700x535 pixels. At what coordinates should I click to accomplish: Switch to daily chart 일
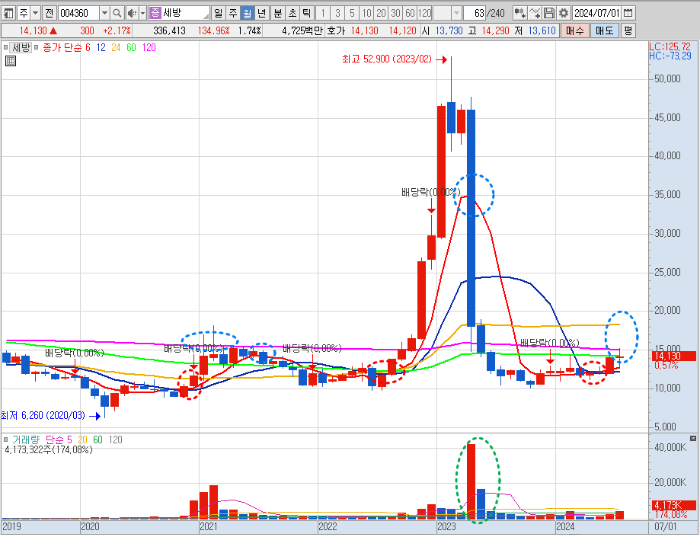(x=218, y=13)
